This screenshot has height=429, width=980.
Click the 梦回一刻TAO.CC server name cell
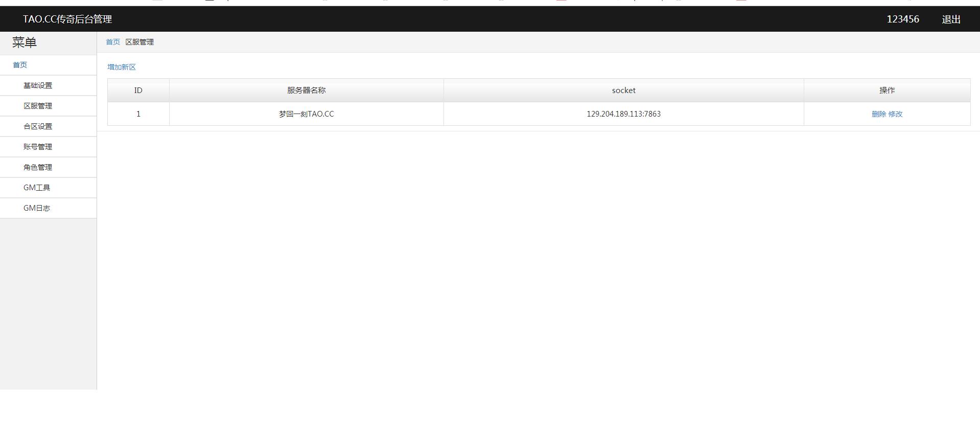[306, 114]
